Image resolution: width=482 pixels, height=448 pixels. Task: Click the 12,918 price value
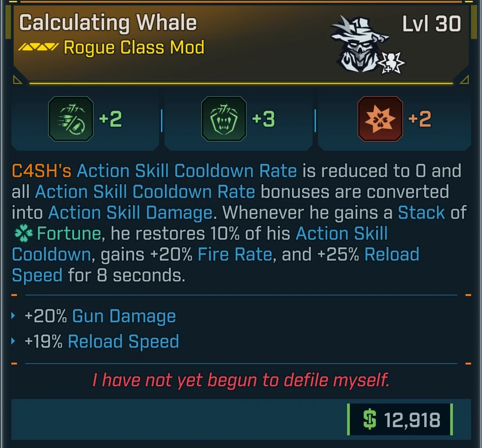coord(412,420)
